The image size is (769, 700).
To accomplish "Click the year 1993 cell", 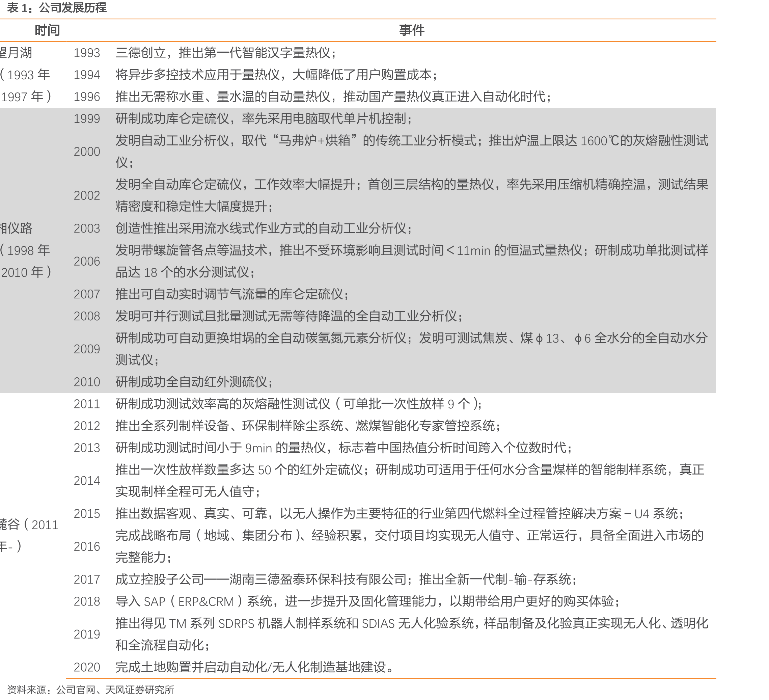I will click(87, 53).
